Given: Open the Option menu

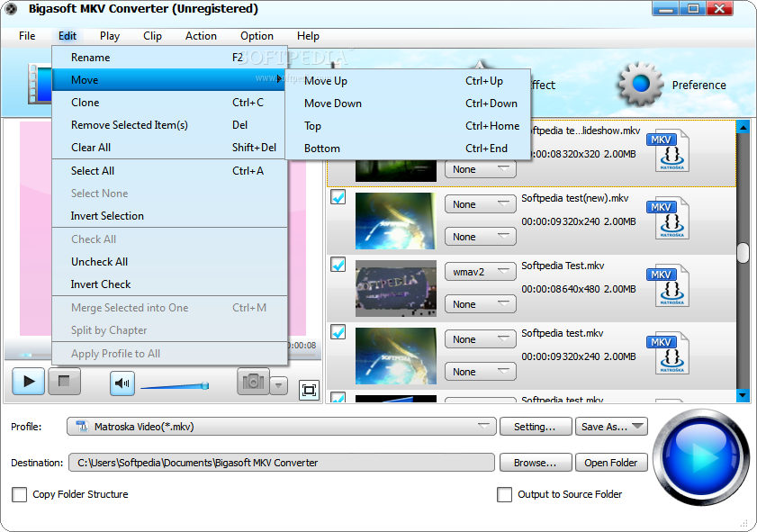Looking at the screenshot, I should pos(257,36).
